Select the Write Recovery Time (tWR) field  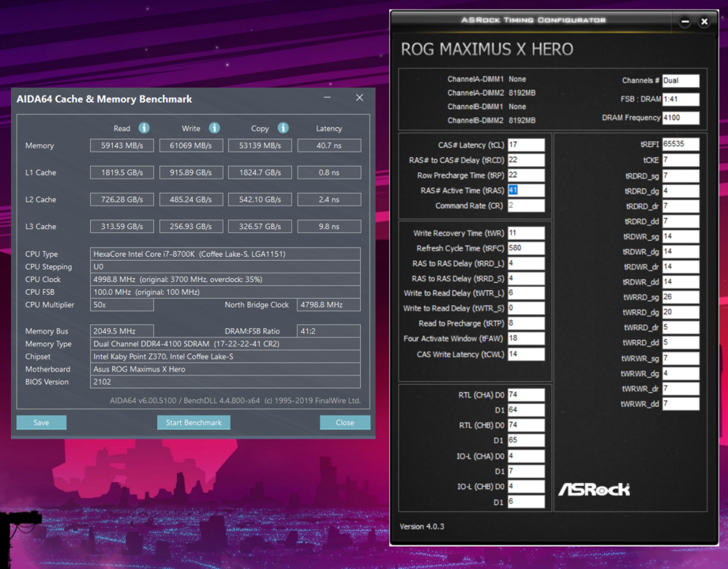click(x=526, y=233)
